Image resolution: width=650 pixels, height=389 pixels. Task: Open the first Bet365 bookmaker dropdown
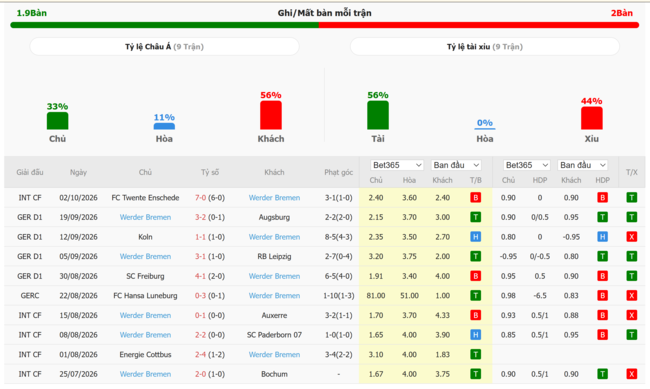397,165
